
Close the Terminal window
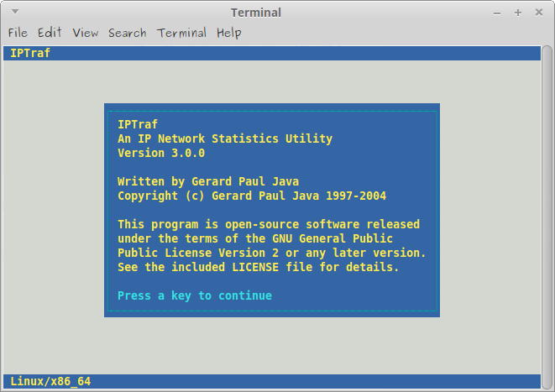[x=539, y=13]
